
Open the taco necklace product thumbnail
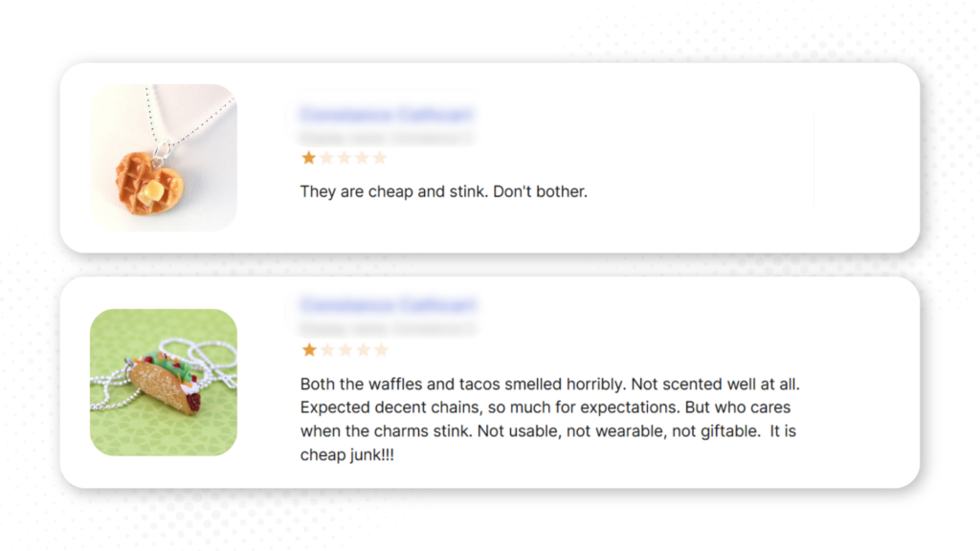pyautogui.click(x=164, y=382)
